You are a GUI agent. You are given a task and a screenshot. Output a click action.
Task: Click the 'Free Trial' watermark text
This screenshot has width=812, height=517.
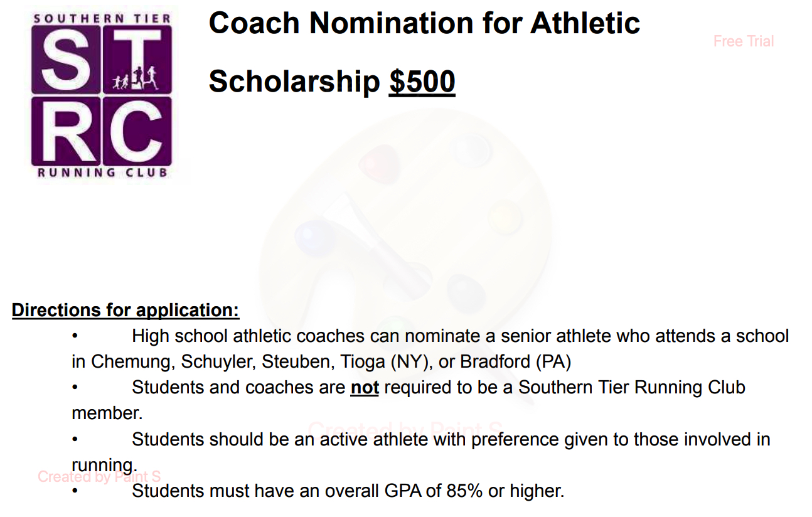pos(744,41)
